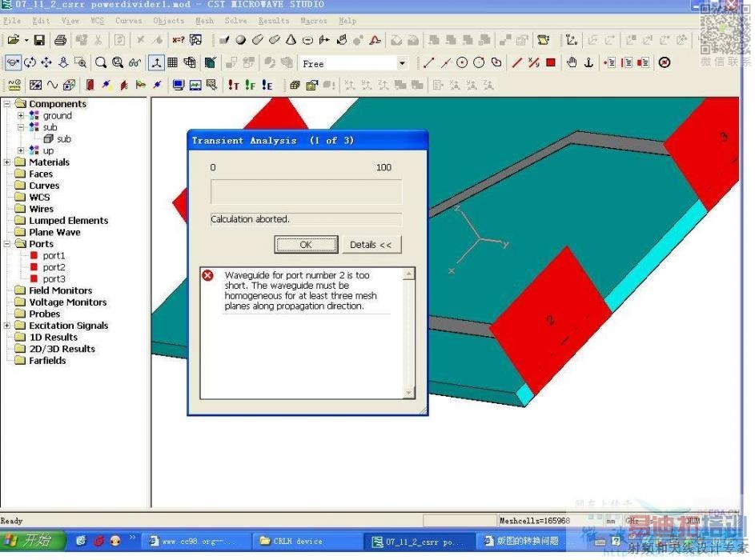Toggle the coordinate axes display button
This screenshot has width=755, height=560.
(156, 62)
